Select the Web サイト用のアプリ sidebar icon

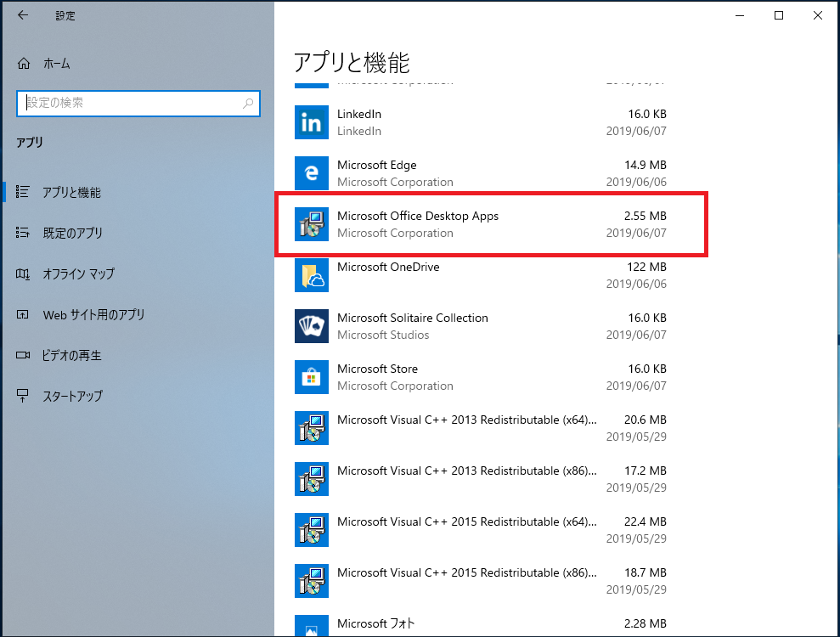[x=22, y=314]
